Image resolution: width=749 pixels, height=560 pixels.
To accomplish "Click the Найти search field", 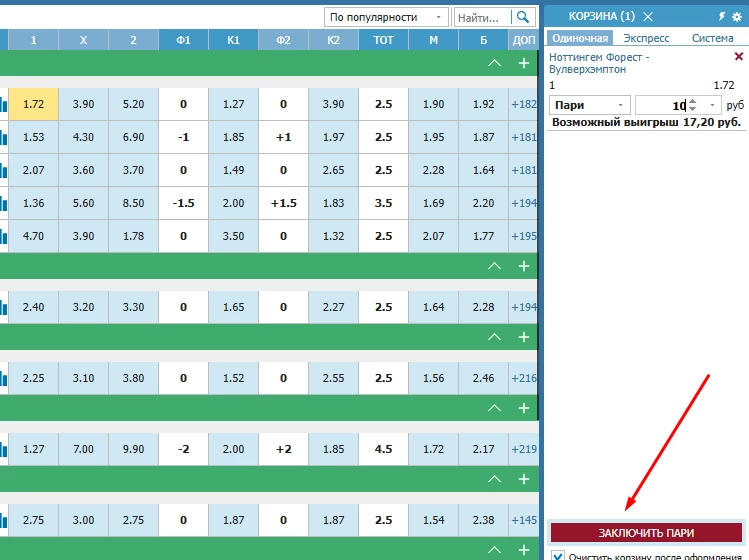I will click(x=482, y=18).
